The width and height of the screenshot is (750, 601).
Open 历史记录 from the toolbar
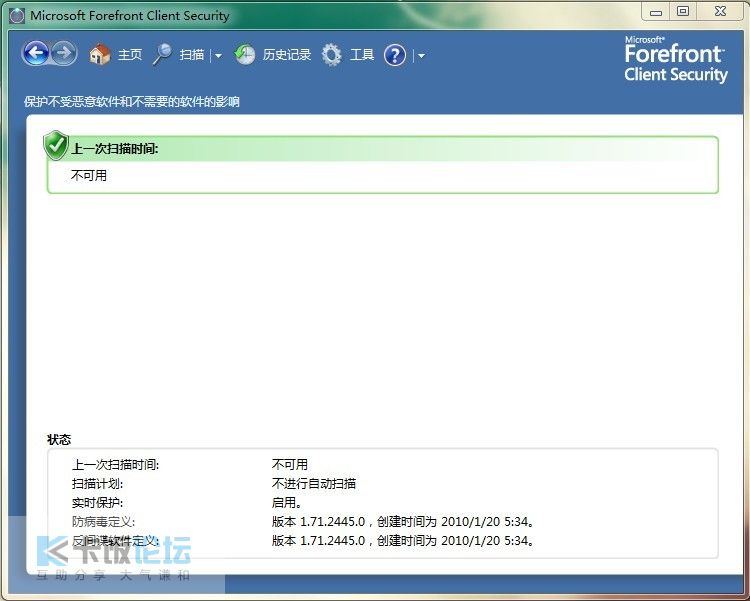(x=287, y=55)
